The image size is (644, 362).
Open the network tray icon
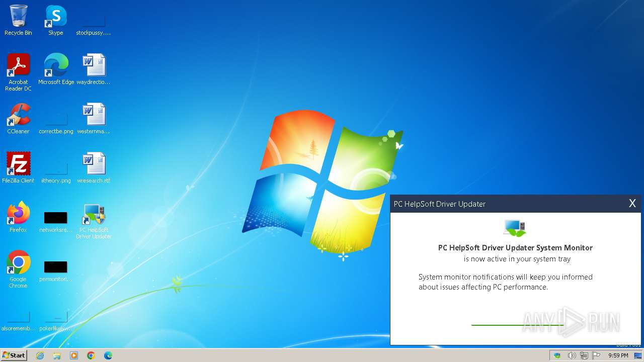tap(584, 355)
